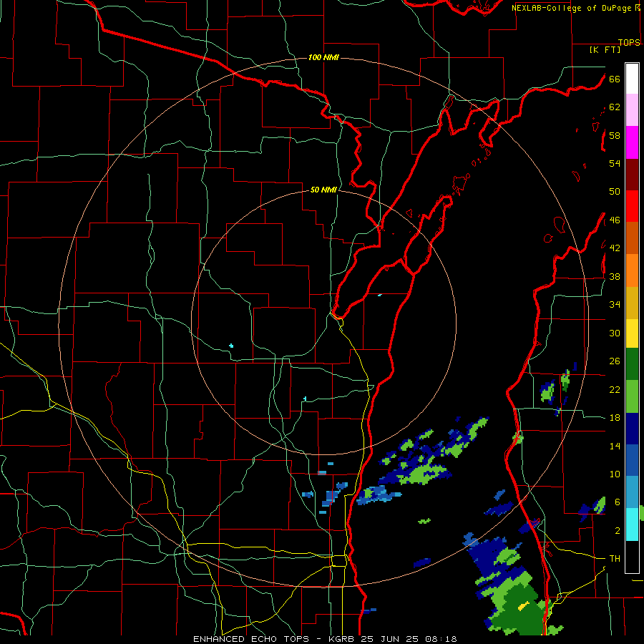Pick the bright red legend swatch
The image size is (644, 644).
632,206
